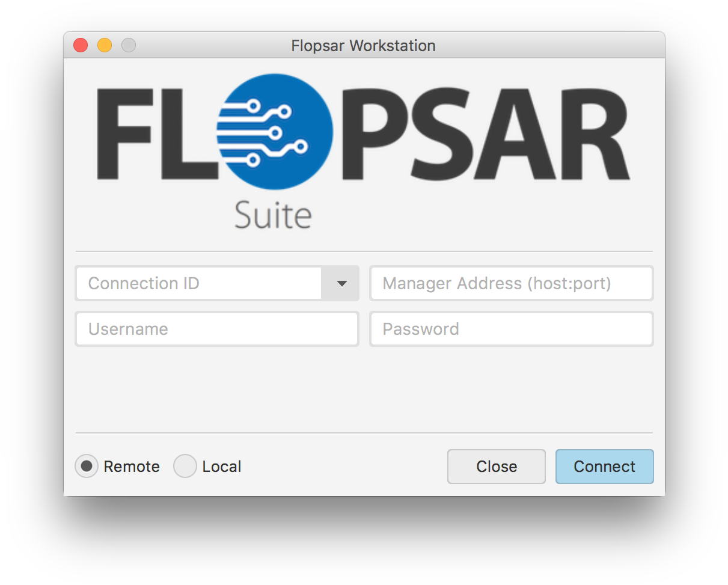Click the Remote label text

132,467
